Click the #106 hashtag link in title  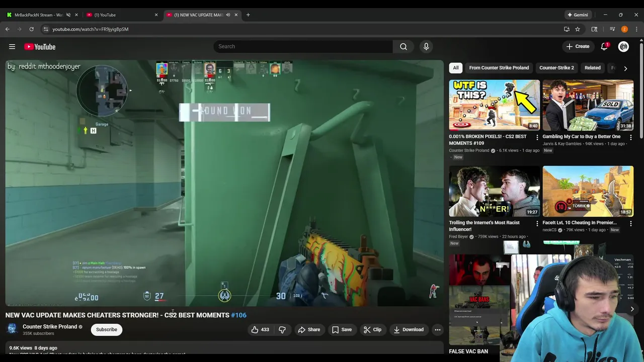pyautogui.click(x=238, y=315)
